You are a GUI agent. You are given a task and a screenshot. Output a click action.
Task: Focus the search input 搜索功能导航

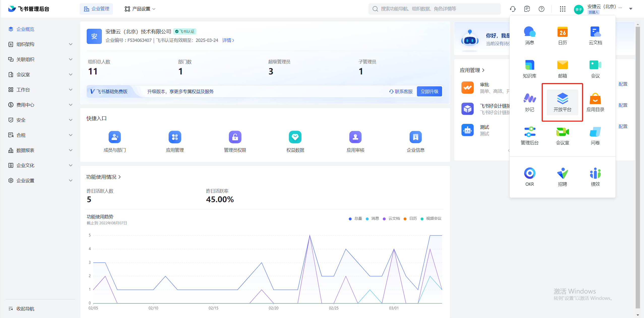click(435, 9)
